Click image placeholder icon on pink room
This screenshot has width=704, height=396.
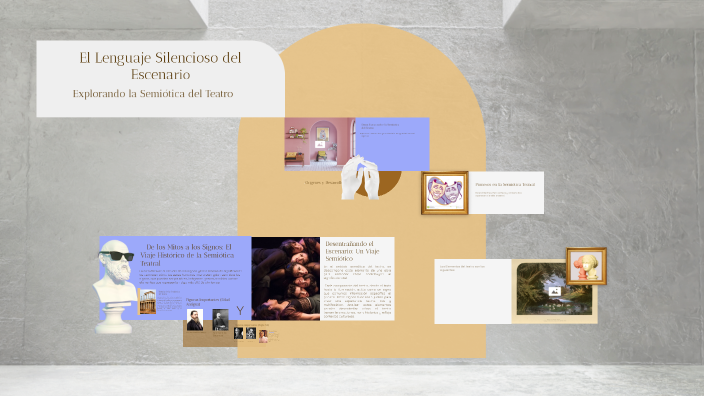320,144
